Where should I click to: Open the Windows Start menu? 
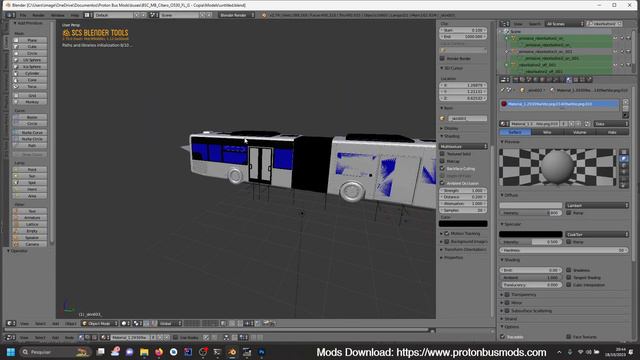pyautogui.click(x=11, y=352)
